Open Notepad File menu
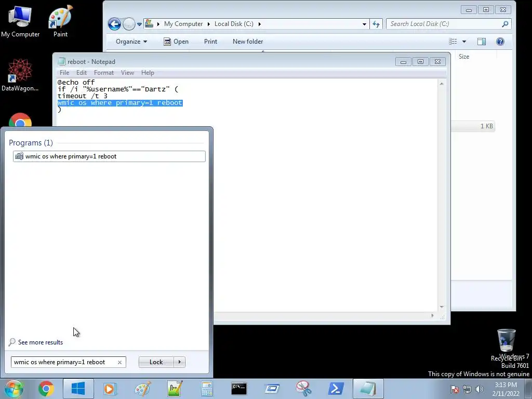Screen dimensions: 532x399 click(64, 73)
